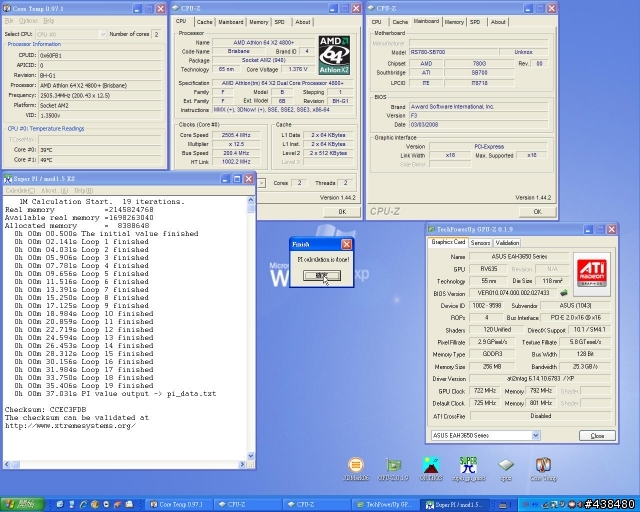The image size is (640, 512).
Task: Click the Core Temp title bar icon
Action: pyautogui.click(x=7, y=8)
